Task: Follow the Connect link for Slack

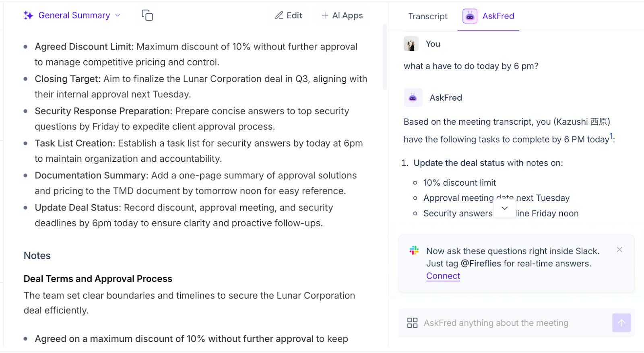Action: tap(443, 276)
